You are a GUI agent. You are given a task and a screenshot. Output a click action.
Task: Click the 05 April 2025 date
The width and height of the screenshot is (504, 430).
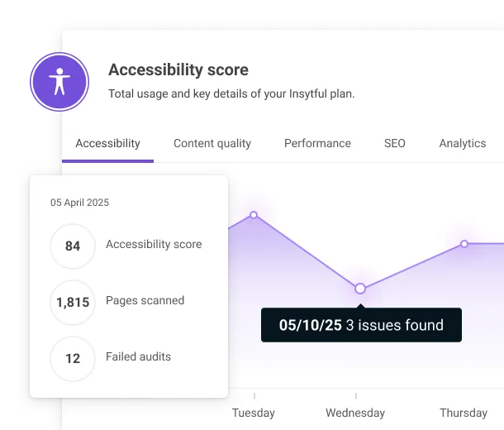(79, 203)
